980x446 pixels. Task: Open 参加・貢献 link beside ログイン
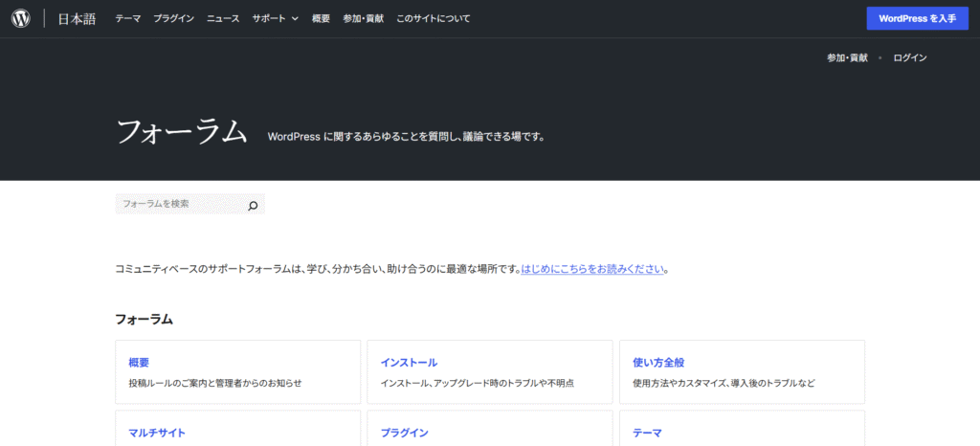point(847,57)
